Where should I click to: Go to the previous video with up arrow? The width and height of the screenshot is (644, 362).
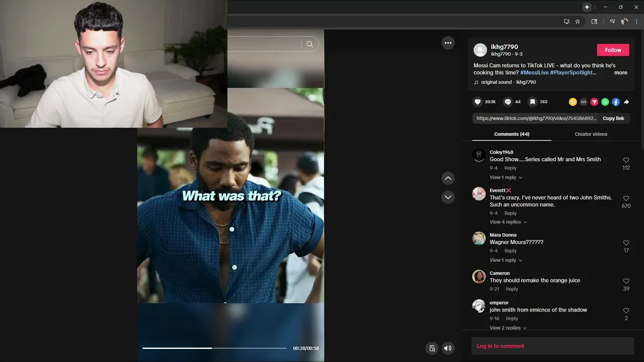tap(448, 178)
